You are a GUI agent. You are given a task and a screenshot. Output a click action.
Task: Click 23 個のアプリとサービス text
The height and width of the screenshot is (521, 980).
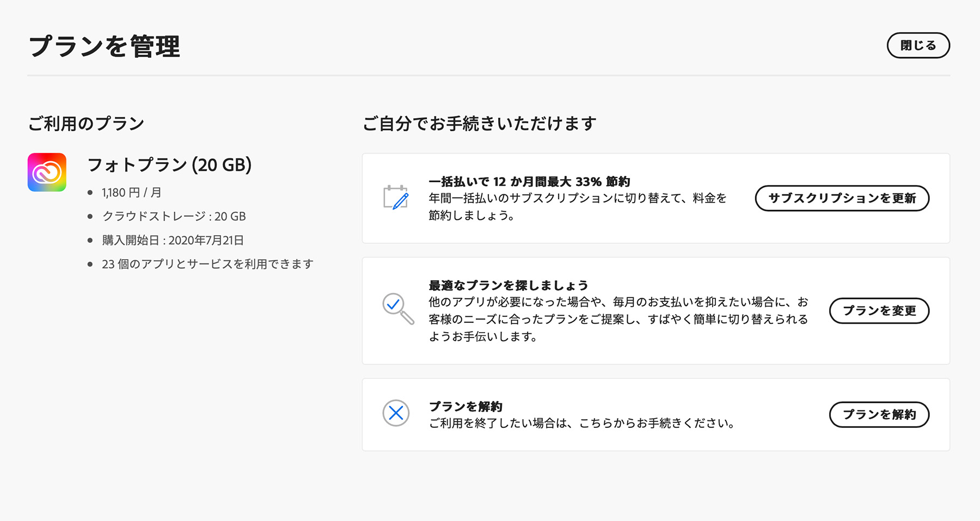pos(207,265)
